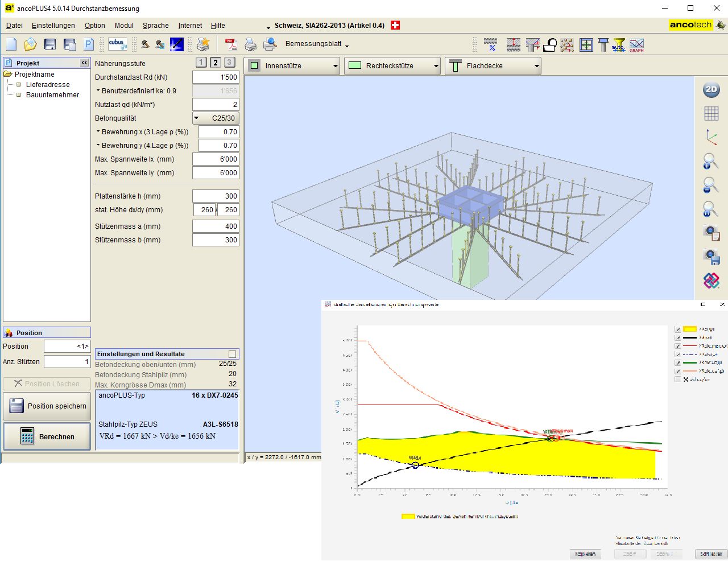Viewport: 728px width, 561px height.
Task: Open the Modul menu
Action: pyautogui.click(x=124, y=26)
